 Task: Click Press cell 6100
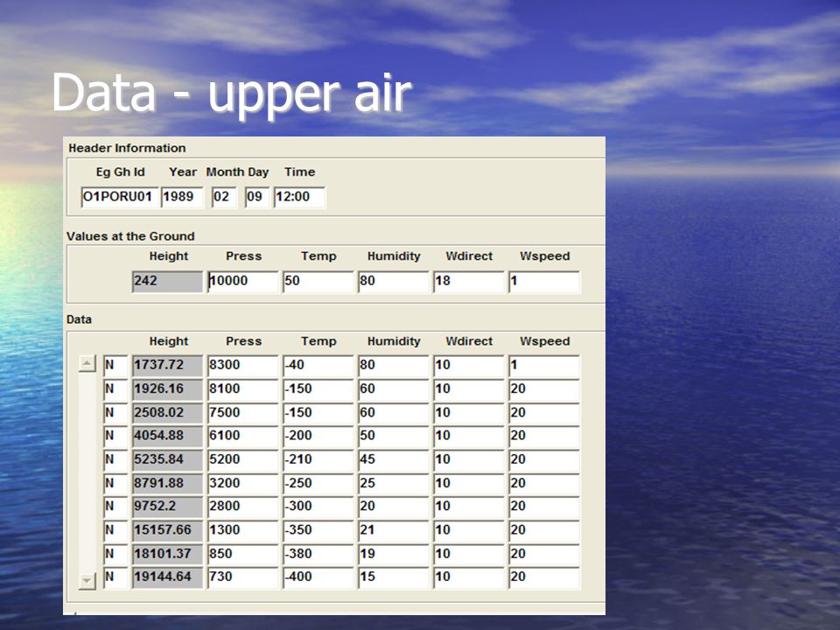[243, 437]
